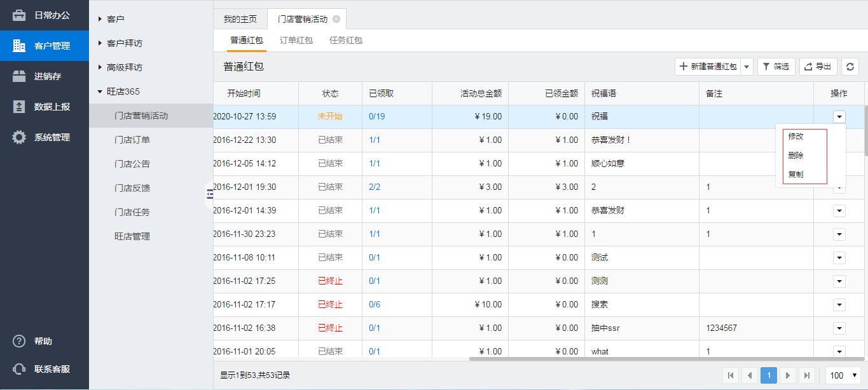Viewport: 868px width, 390px height.
Task: Open dropdown arrow beside 新建普通红包
Action: point(747,67)
